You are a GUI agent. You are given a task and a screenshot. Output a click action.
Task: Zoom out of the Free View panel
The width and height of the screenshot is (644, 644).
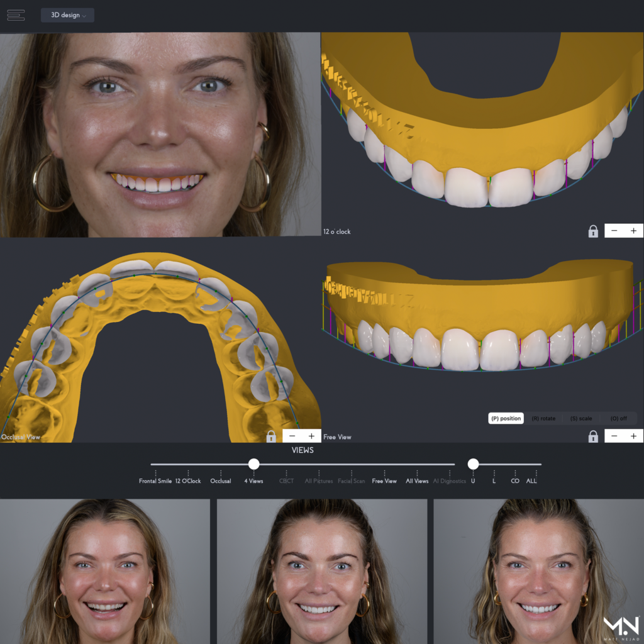point(614,435)
